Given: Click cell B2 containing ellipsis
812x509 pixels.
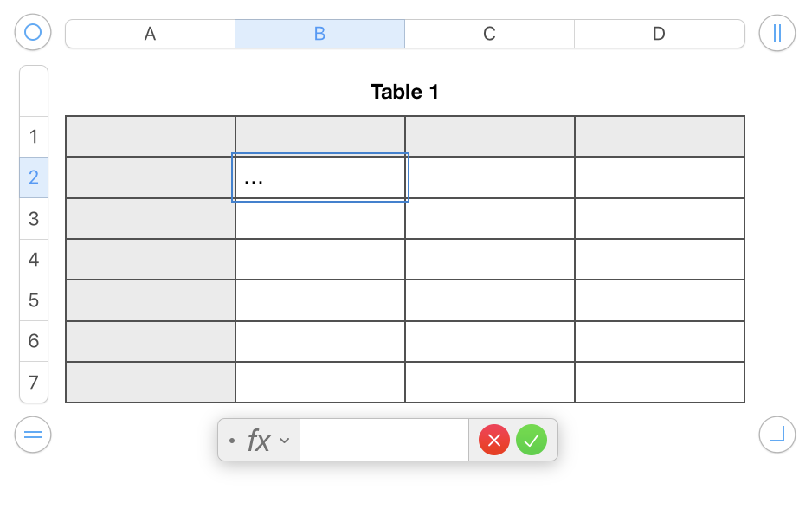Looking at the screenshot, I should point(320,178).
